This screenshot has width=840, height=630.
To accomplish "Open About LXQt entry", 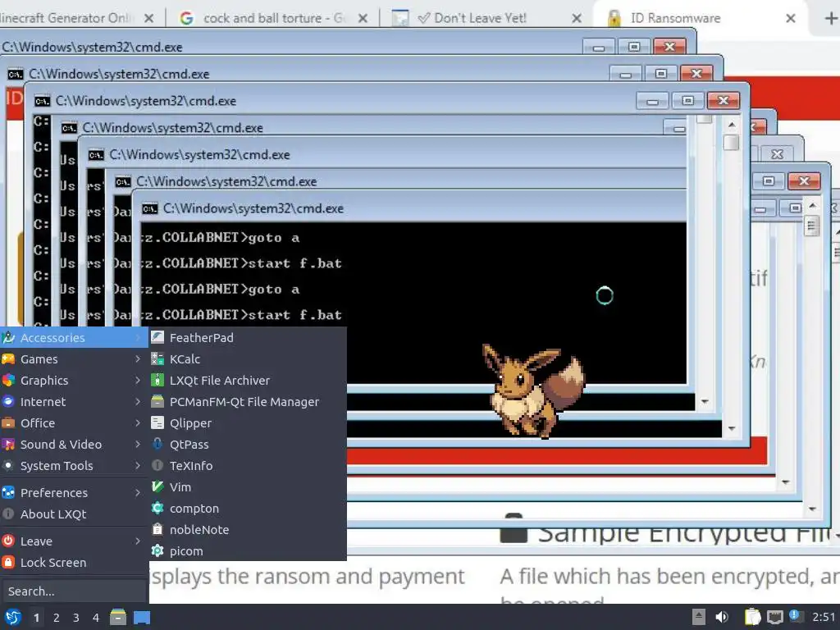I will coord(74,514).
